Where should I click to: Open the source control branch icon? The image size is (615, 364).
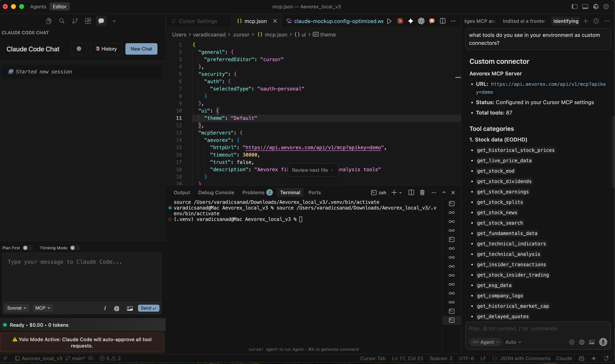pos(75,21)
